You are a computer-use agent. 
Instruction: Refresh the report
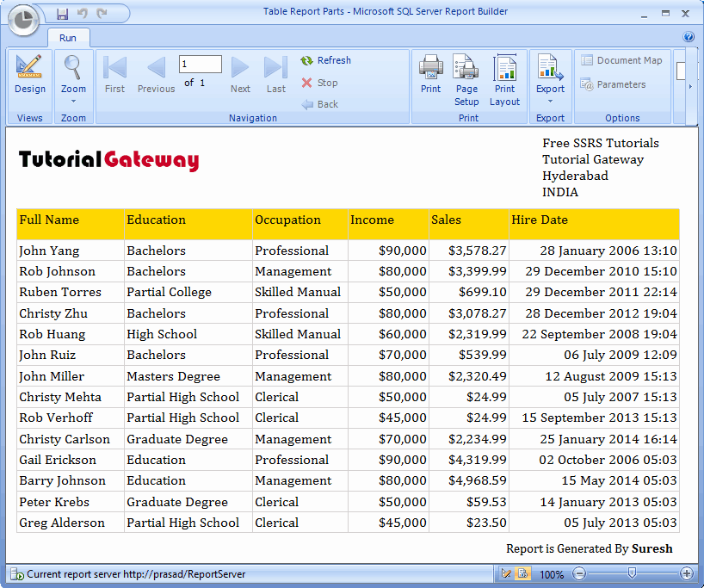click(x=325, y=60)
